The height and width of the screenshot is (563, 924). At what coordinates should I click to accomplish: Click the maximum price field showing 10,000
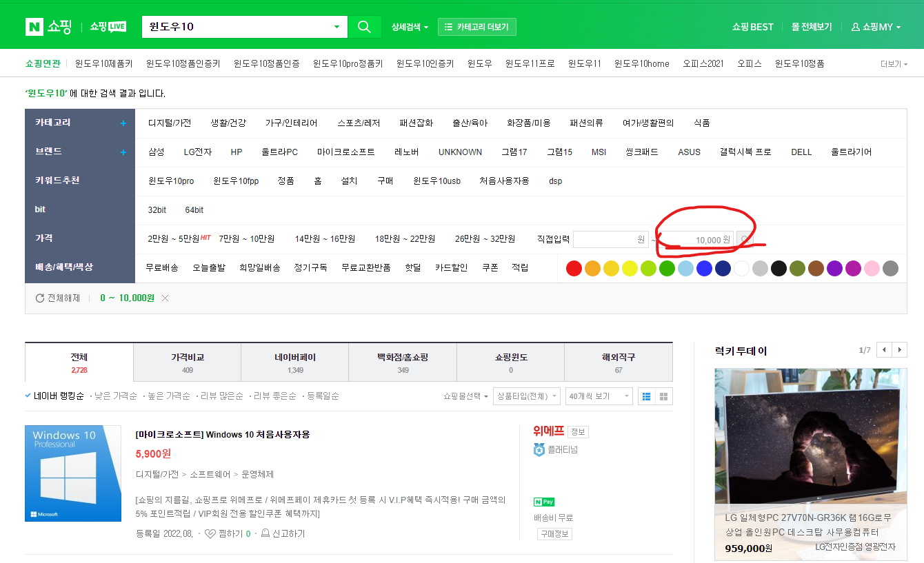(x=696, y=240)
